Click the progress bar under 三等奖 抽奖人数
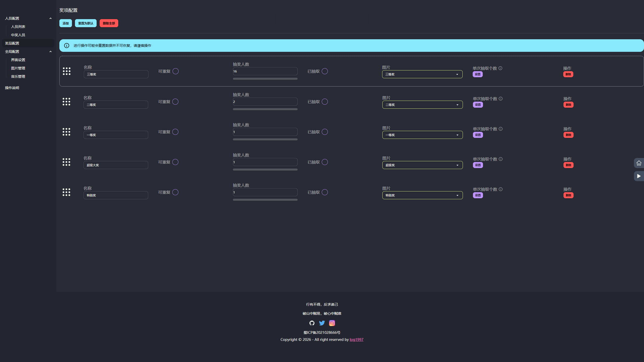This screenshot has height=362, width=644. pos(265,79)
